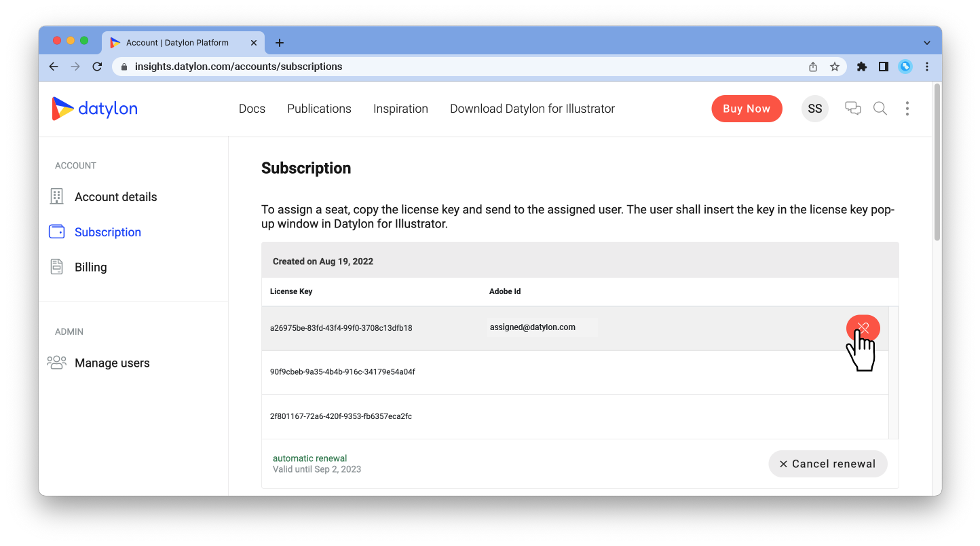Image resolution: width=980 pixels, height=546 pixels.
Task: Unassign the seat for assigned@datylon.com
Action: 863,329
